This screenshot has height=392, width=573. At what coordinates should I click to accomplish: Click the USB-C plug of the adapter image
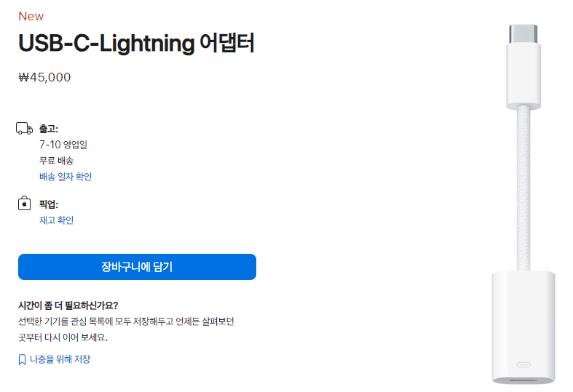[523, 76]
